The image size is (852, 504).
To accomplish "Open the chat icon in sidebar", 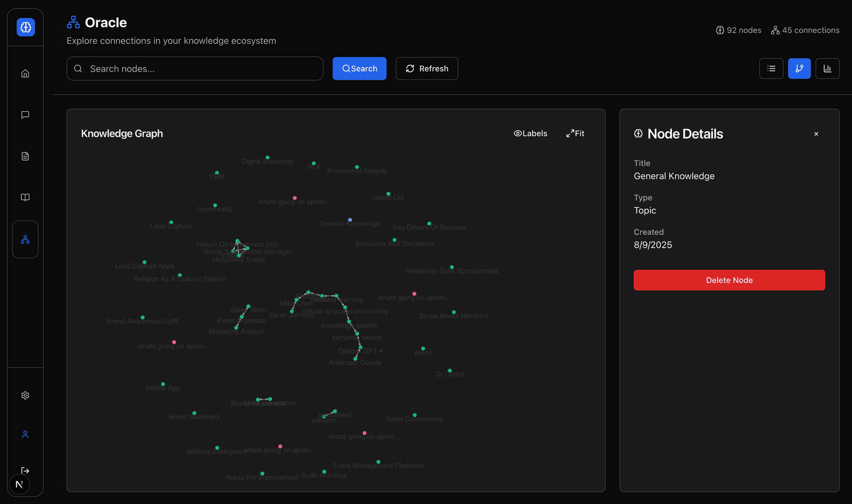I will pyautogui.click(x=25, y=115).
